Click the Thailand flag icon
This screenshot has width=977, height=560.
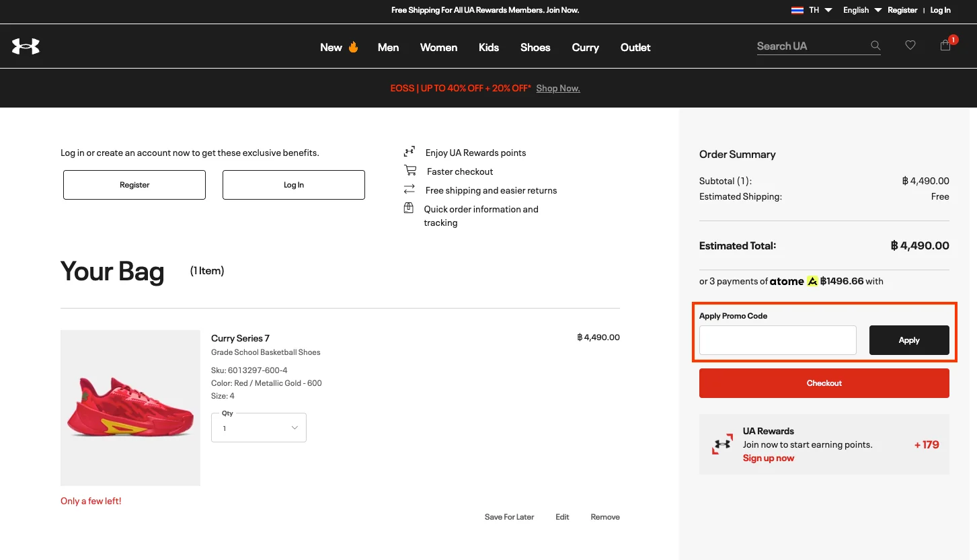click(797, 10)
